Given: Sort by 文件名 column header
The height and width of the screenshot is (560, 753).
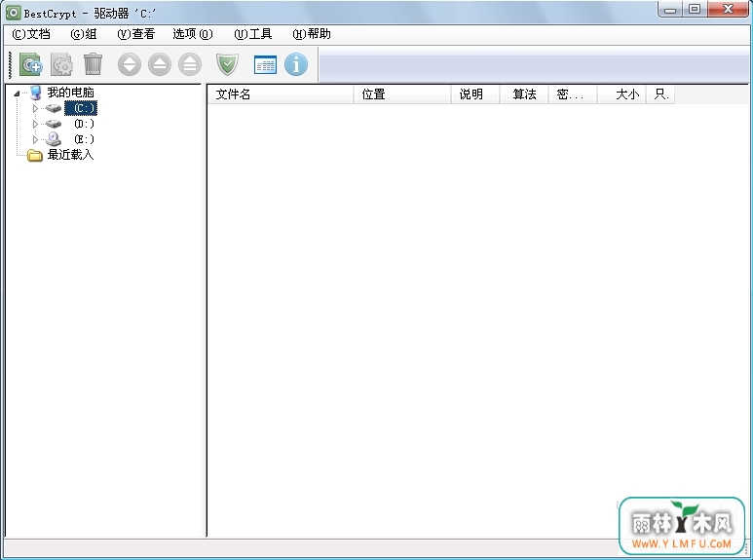Looking at the screenshot, I should pyautogui.click(x=281, y=94).
